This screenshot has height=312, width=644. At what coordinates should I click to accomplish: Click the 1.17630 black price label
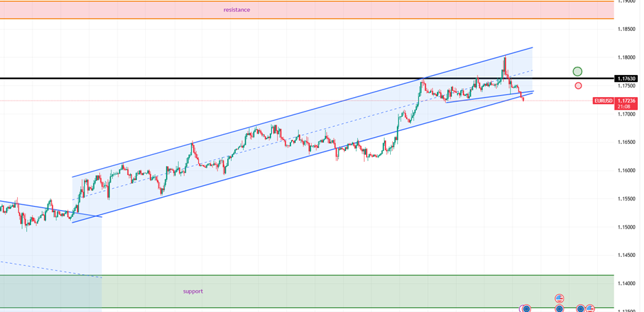tap(626, 79)
